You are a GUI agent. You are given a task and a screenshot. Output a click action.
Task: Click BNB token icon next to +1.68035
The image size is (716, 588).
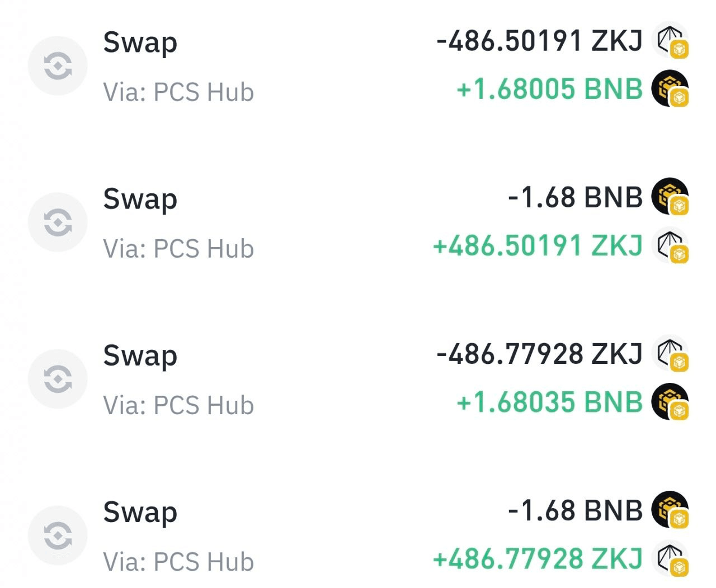pyautogui.click(x=670, y=401)
